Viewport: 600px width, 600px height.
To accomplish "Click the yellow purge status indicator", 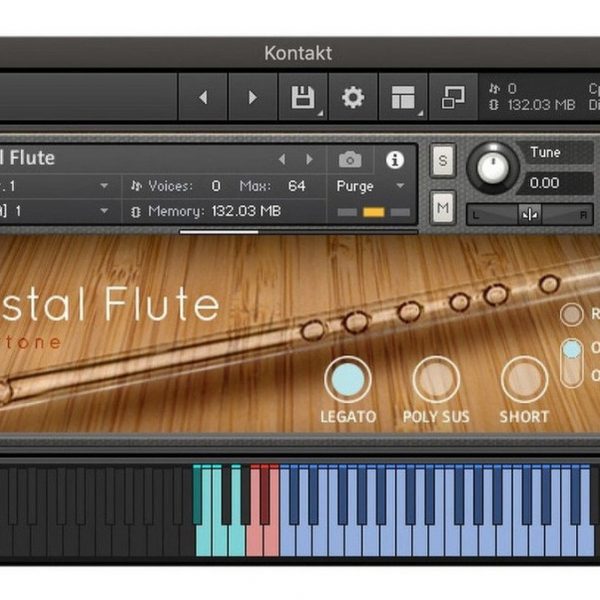I will 373,212.
